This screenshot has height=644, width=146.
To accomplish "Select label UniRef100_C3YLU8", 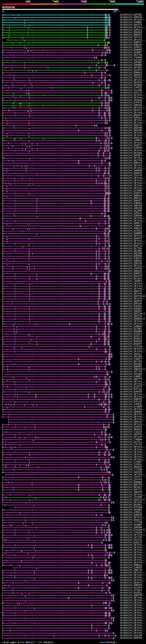I will point(131,347).
